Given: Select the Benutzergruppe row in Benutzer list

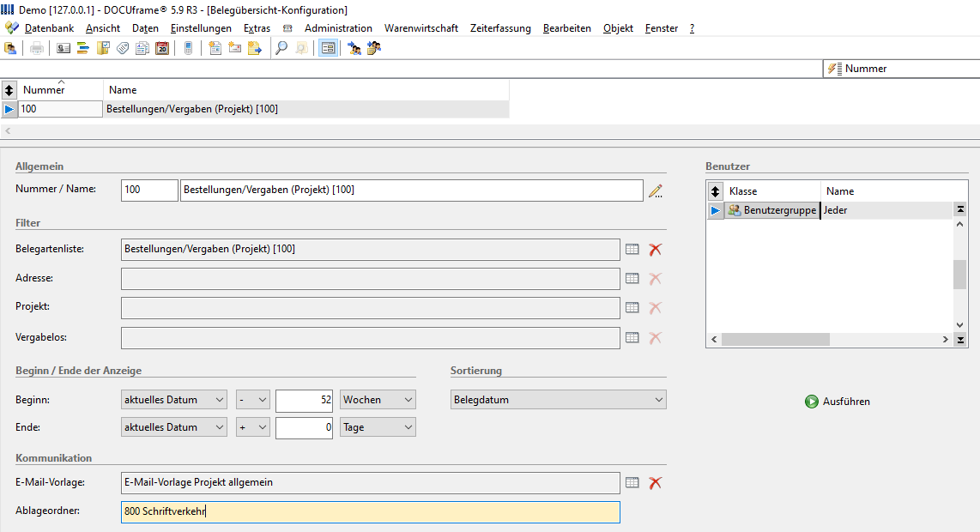Looking at the screenshot, I should pos(830,211).
